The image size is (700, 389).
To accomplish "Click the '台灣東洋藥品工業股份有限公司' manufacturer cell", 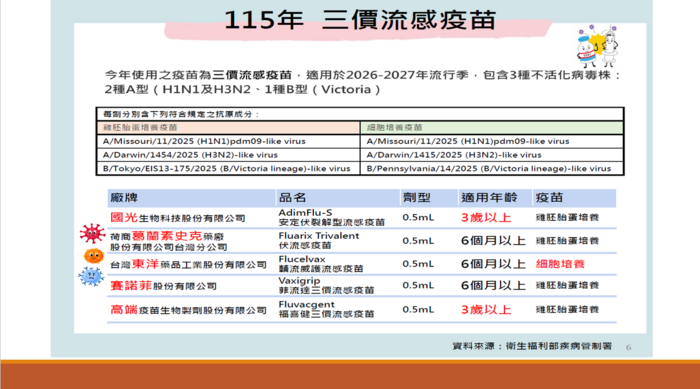I will [188, 264].
